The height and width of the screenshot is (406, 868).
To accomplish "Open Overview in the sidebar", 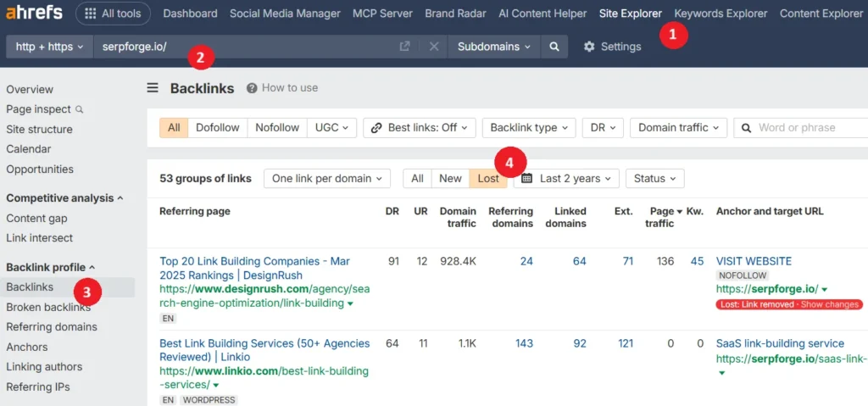I will (x=30, y=90).
